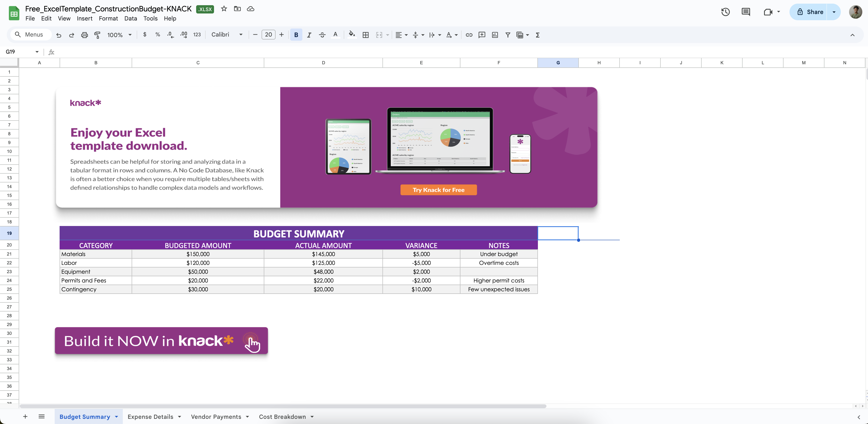868x424 pixels.
Task: Create a filter with the funnel icon
Action: [x=508, y=35]
